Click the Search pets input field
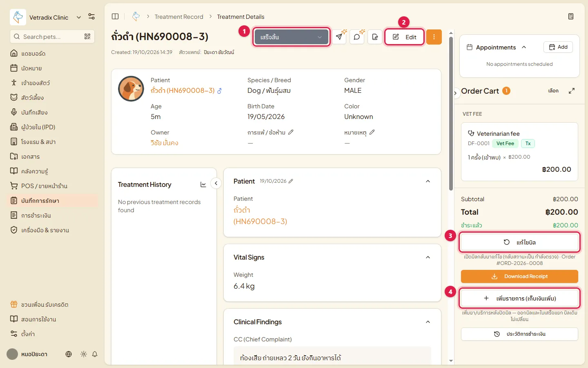 [52, 36]
